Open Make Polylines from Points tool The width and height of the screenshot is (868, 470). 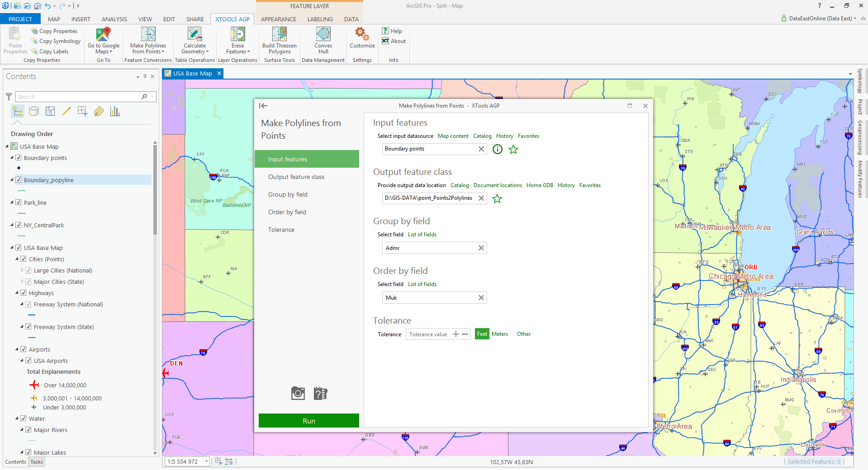tap(148, 40)
